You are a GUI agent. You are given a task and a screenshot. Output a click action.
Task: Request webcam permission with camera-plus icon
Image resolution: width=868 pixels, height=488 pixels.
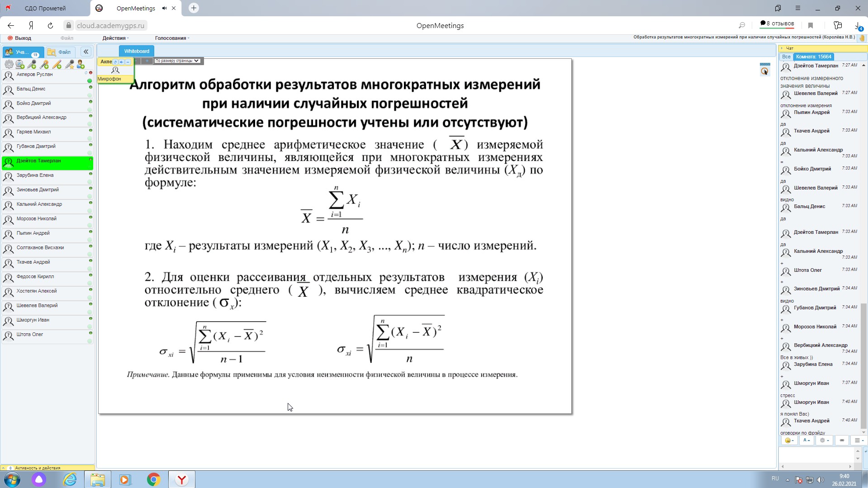[20, 64]
